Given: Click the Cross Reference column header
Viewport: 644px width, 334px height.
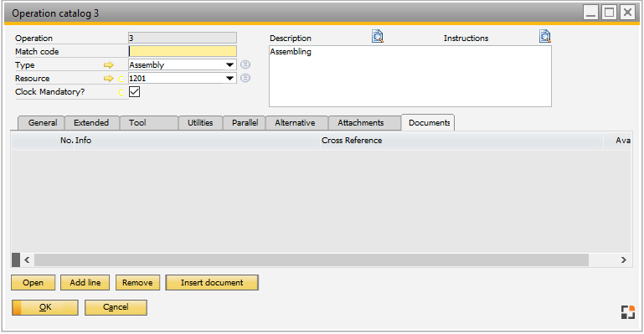Looking at the screenshot, I should pos(461,141).
